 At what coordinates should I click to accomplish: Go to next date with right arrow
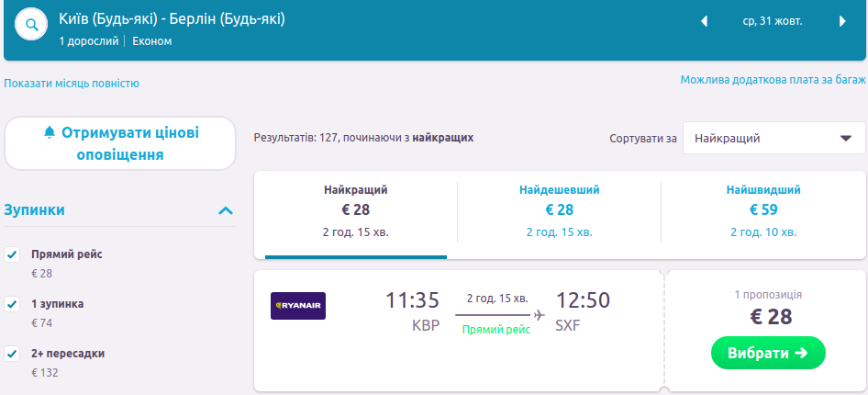tap(842, 22)
